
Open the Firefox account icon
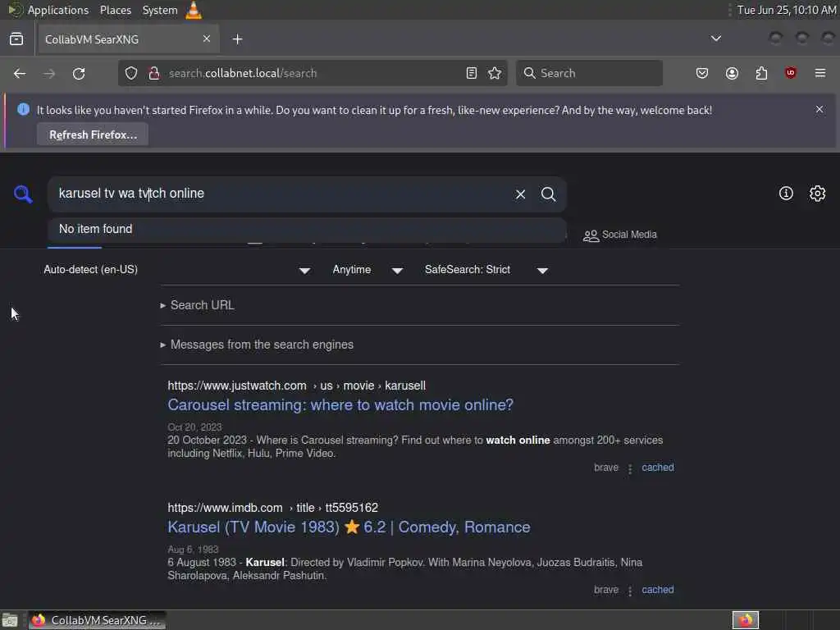click(x=732, y=73)
